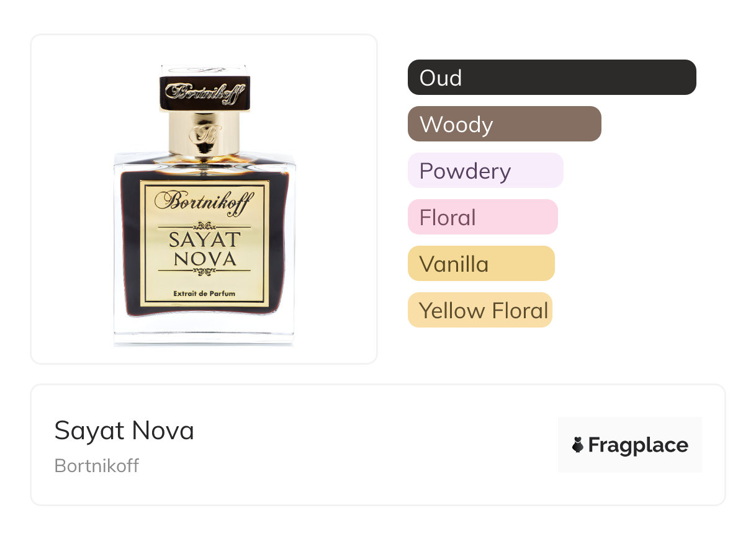Image resolution: width=756 pixels, height=536 pixels.
Task: Click the Fragplace perfume bottle logo icon
Action: pos(578,445)
